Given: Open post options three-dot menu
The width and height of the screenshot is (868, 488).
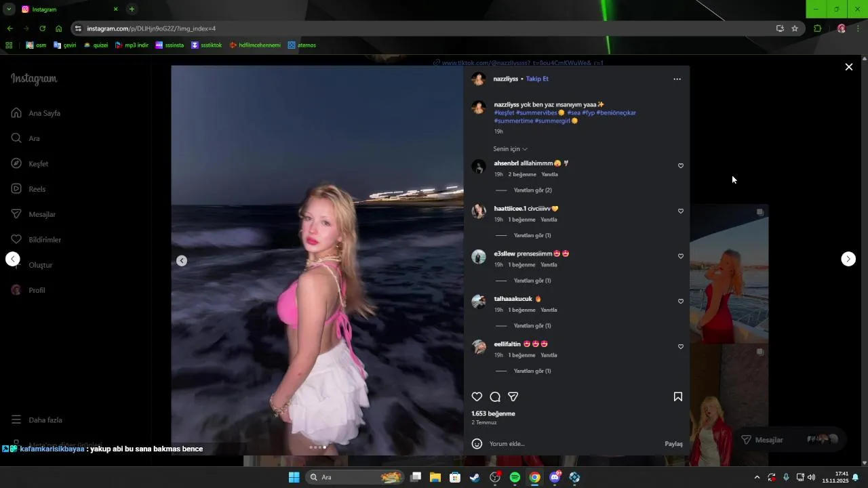Looking at the screenshot, I should pyautogui.click(x=677, y=79).
